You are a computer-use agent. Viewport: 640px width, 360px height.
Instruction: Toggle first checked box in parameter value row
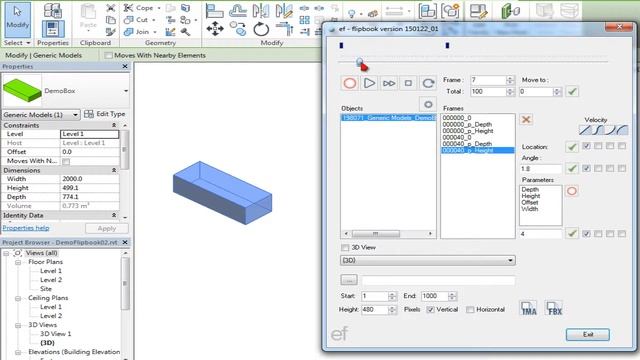(x=587, y=233)
